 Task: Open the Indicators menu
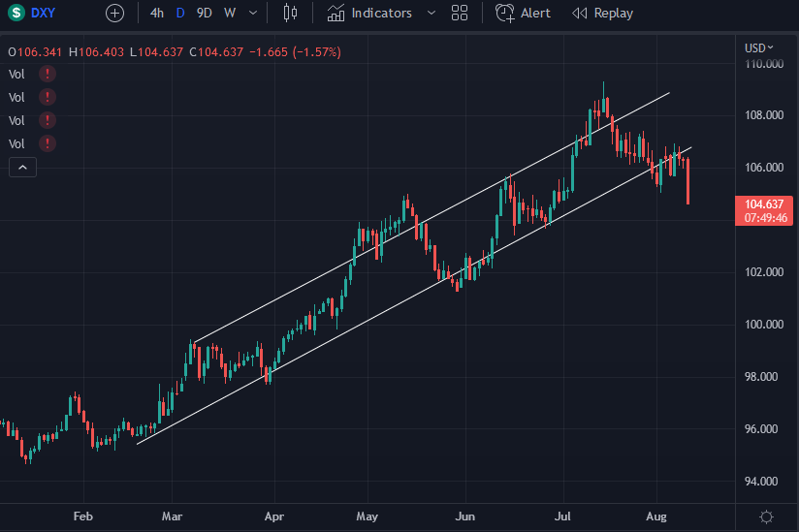(x=369, y=13)
